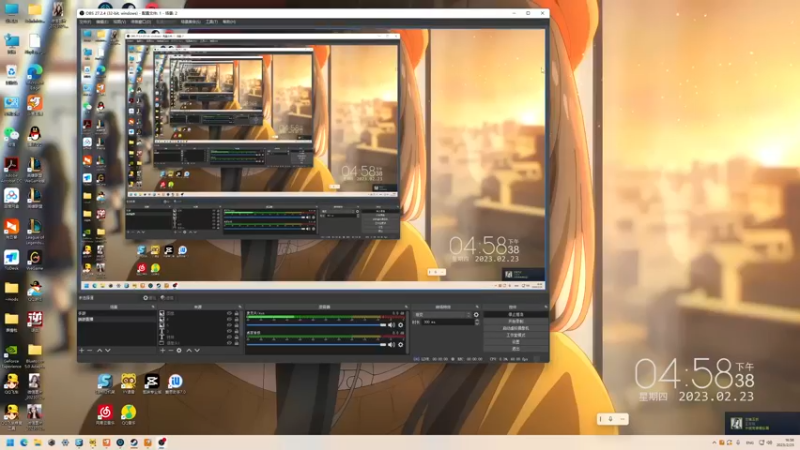Click 开始录制 start recording button
Viewport: 800px width, 450px height.
click(515, 321)
